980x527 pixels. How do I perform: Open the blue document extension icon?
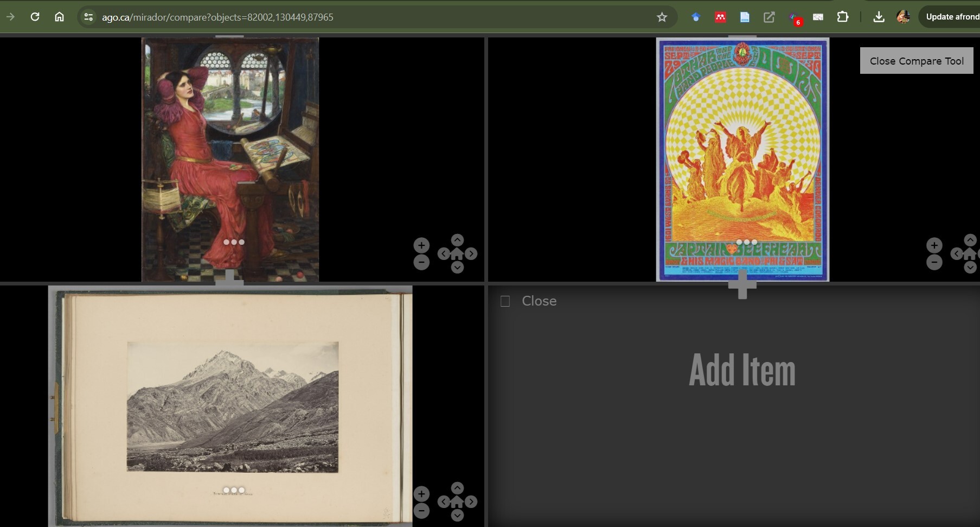tap(745, 17)
